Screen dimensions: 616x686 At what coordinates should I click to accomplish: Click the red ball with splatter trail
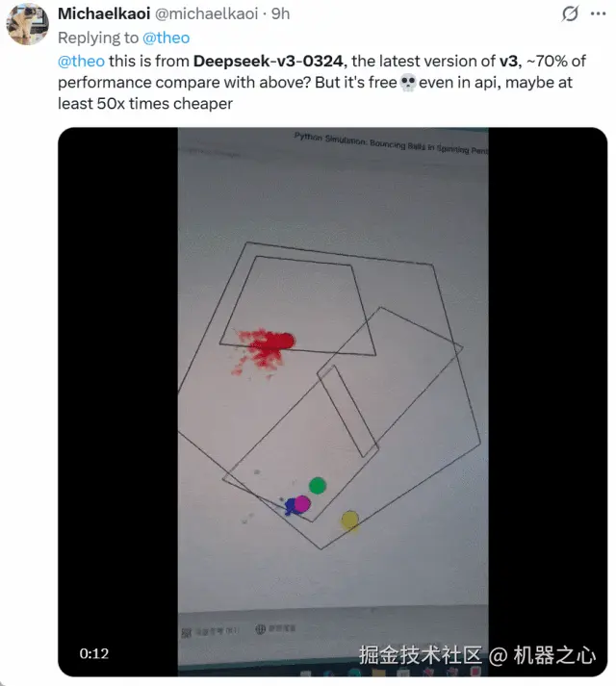[x=283, y=342]
